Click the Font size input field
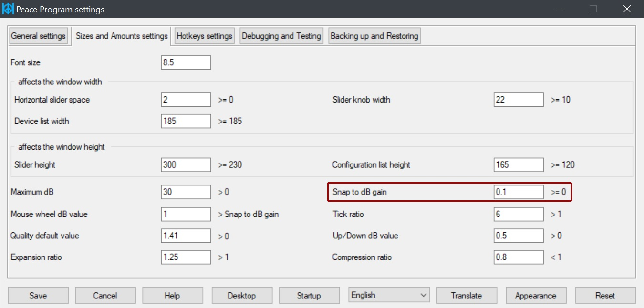The height and width of the screenshot is (308, 644). [x=186, y=62]
